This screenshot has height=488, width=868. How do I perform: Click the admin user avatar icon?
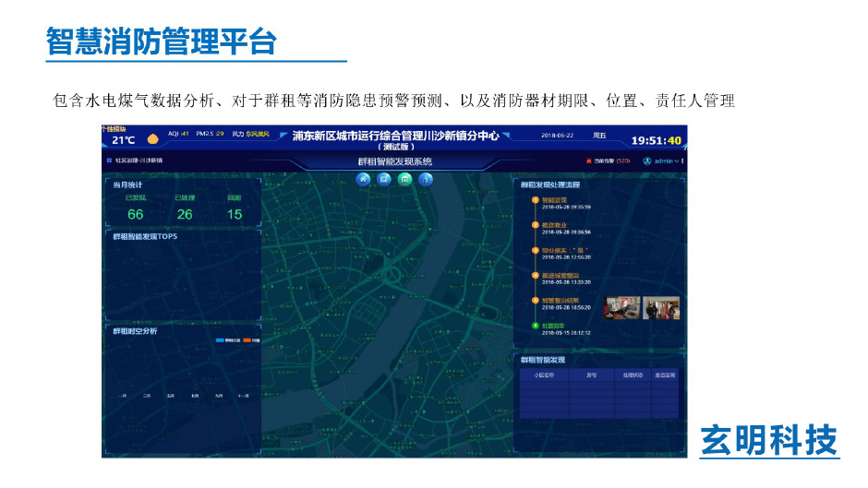(647, 161)
